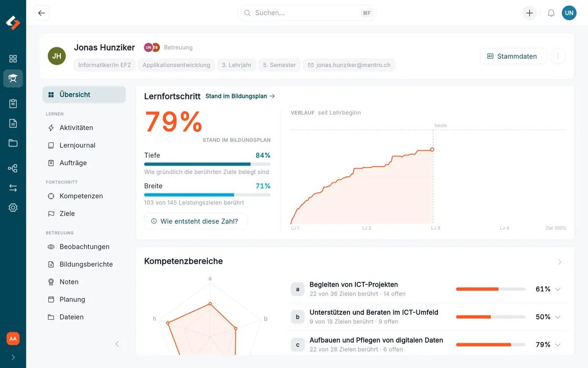The image size is (588, 368).
Task: Click Wie entsteht diese Zahl? button
Action: [x=196, y=221]
